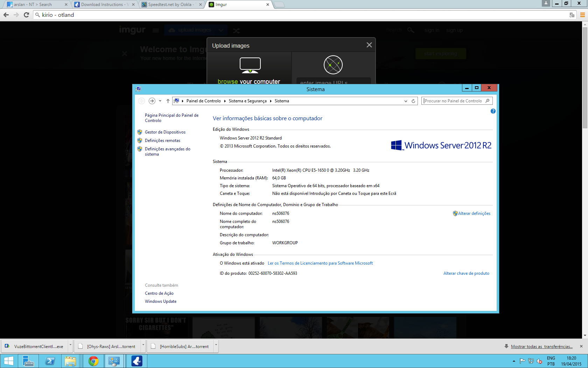Go to Página Principal do Painel de Controlo
Image resolution: width=588 pixels, height=368 pixels.
pyautogui.click(x=171, y=118)
